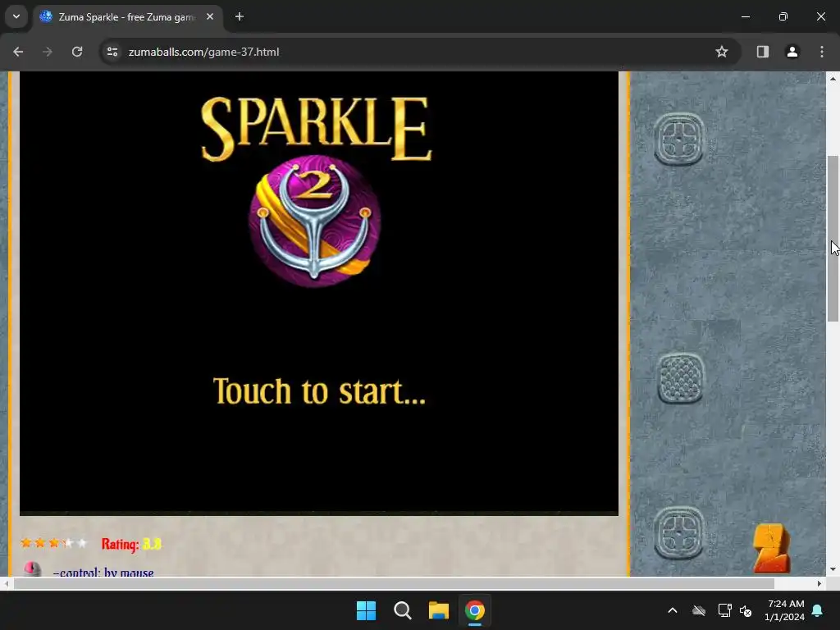840x630 pixels.
Task: Open the network display tray icon
Action: tap(724, 610)
